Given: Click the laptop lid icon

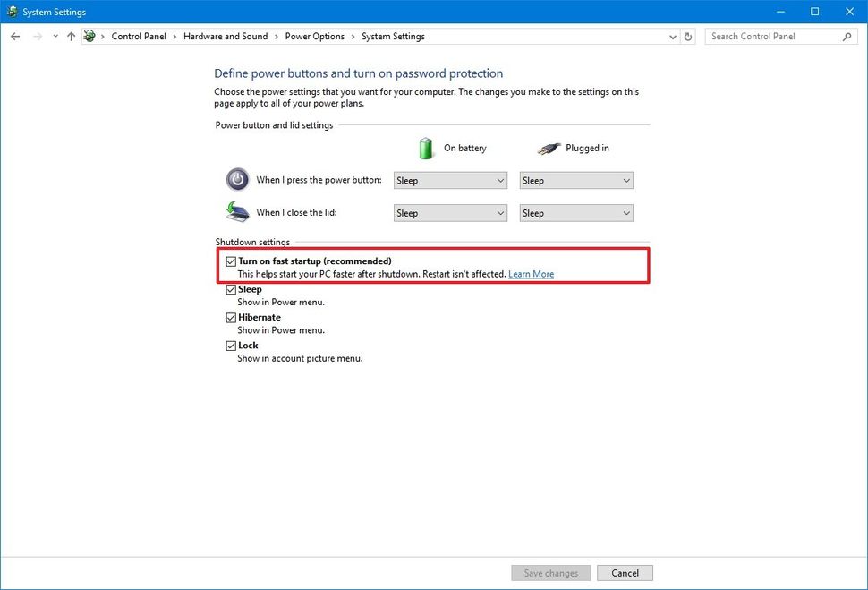Looking at the screenshot, I should tap(236, 212).
